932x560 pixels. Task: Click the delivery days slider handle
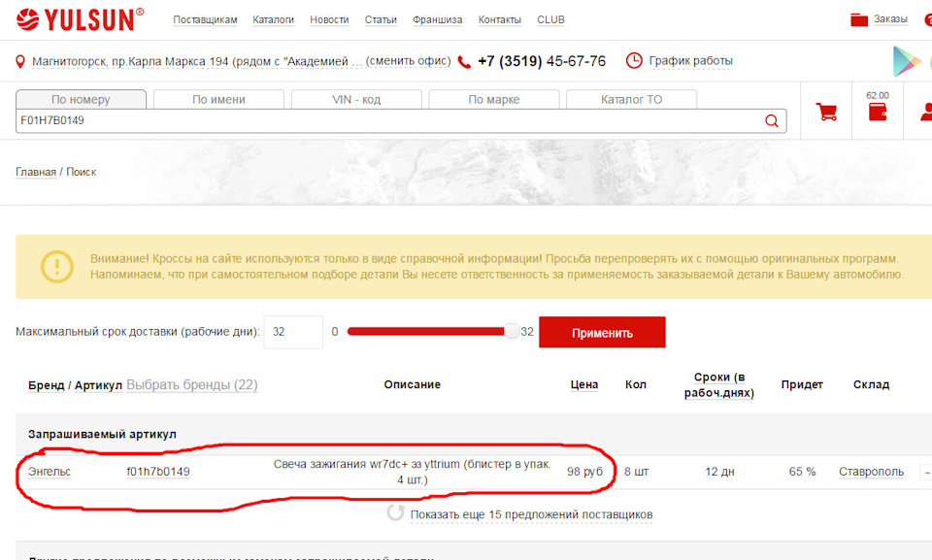512,332
